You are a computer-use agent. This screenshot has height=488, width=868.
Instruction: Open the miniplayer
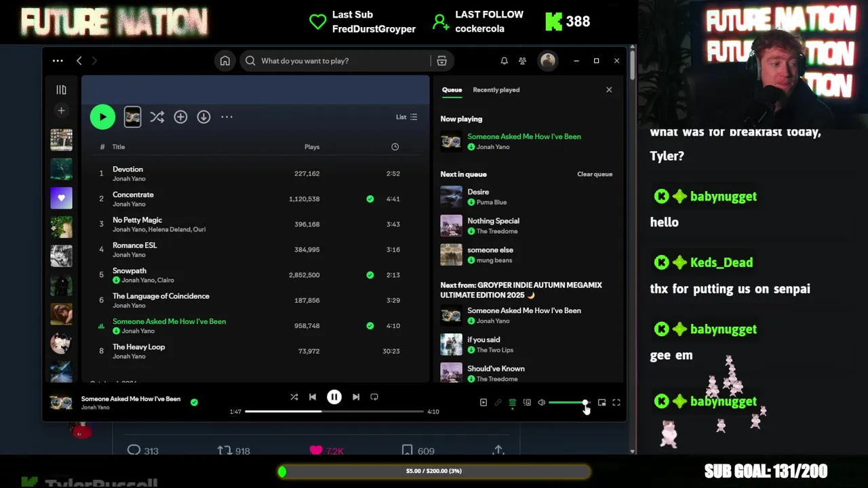pos(601,403)
